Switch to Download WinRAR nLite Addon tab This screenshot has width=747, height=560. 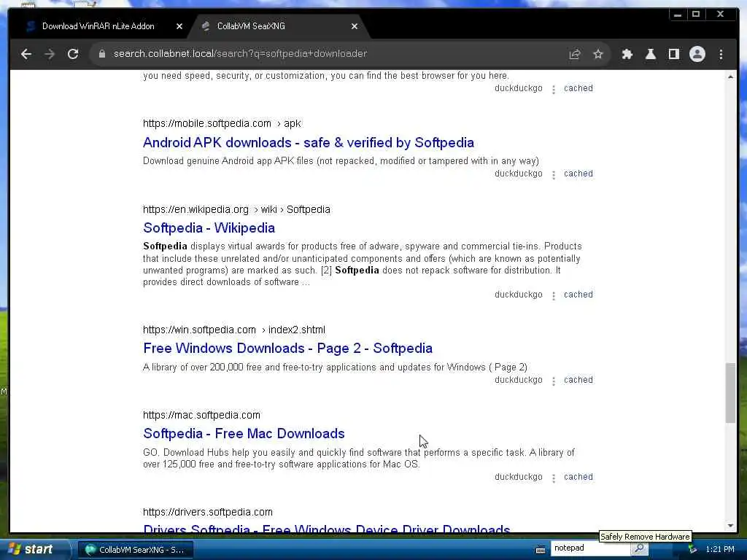pyautogui.click(x=98, y=26)
